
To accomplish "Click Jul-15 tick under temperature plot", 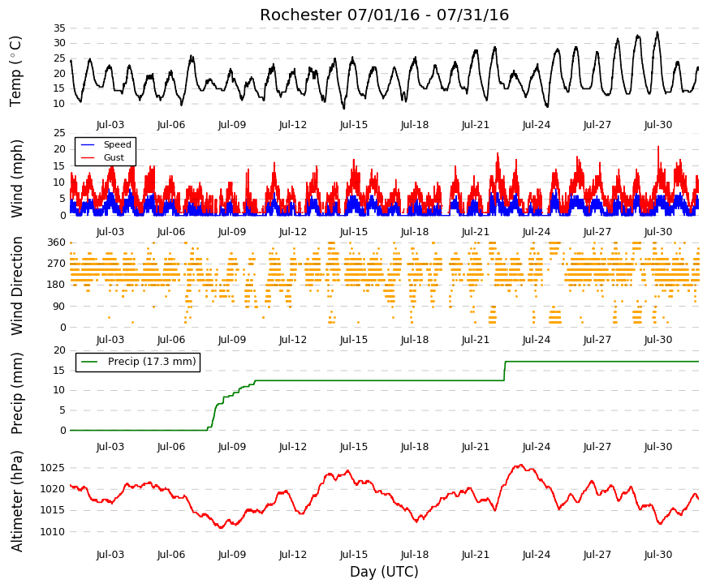I will 354,125.
